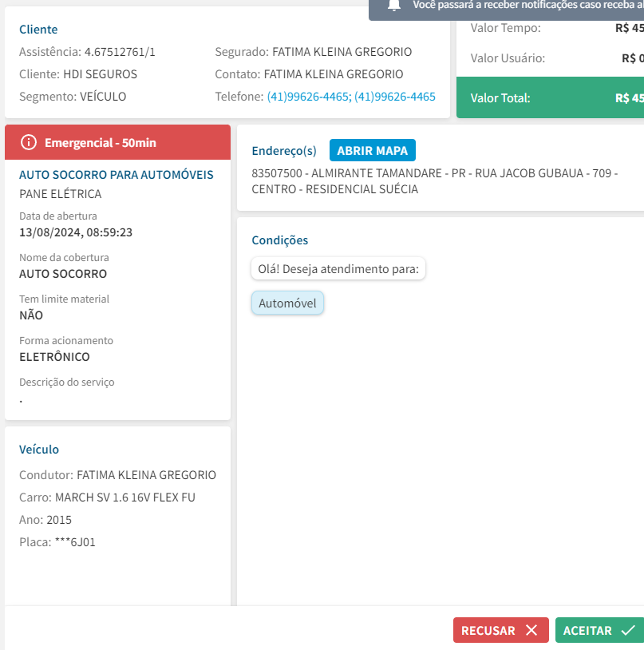Accept the service via the ACEITAR label

[x=587, y=631]
